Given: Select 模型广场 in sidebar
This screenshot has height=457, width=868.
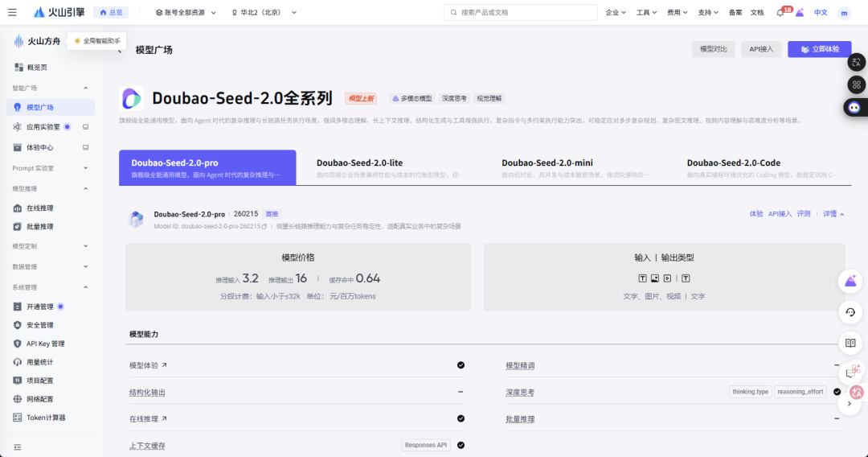Looking at the screenshot, I should (50, 107).
